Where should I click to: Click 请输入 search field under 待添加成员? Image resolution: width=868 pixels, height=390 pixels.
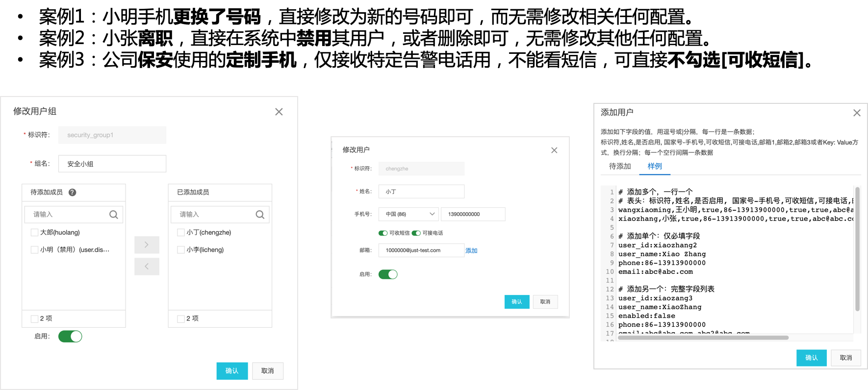74,214
